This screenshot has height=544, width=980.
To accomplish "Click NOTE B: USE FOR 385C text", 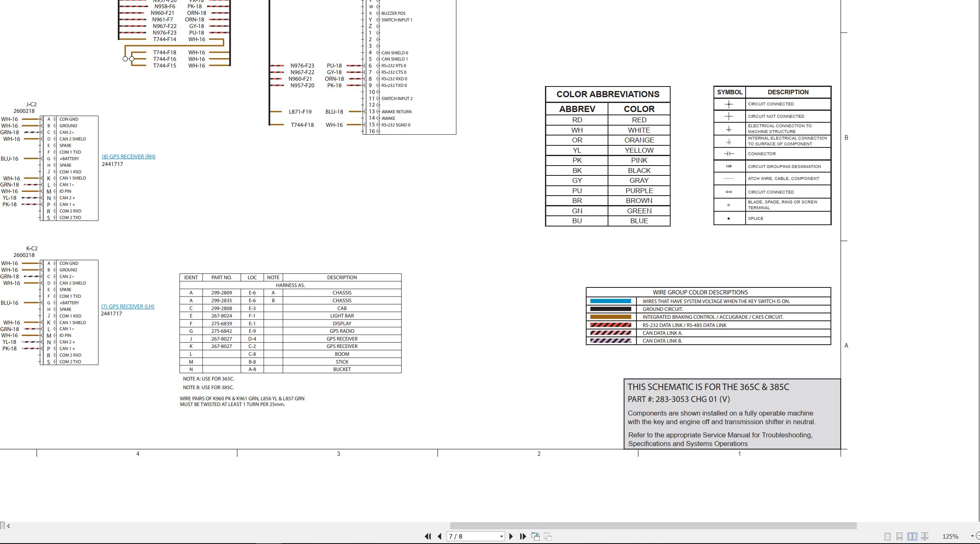I will point(208,388).
